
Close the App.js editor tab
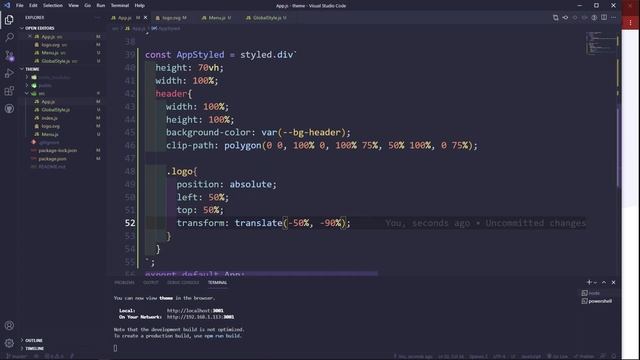coord(145,18)
